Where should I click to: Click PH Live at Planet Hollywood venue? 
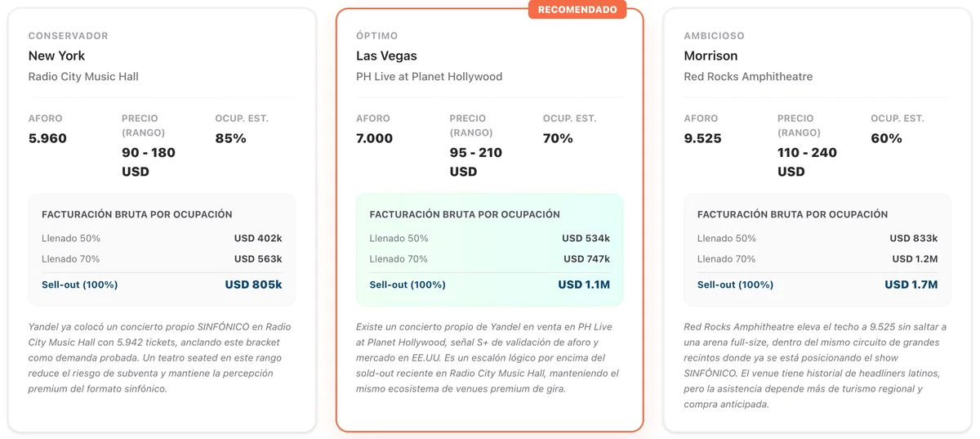tap(429, 77)
